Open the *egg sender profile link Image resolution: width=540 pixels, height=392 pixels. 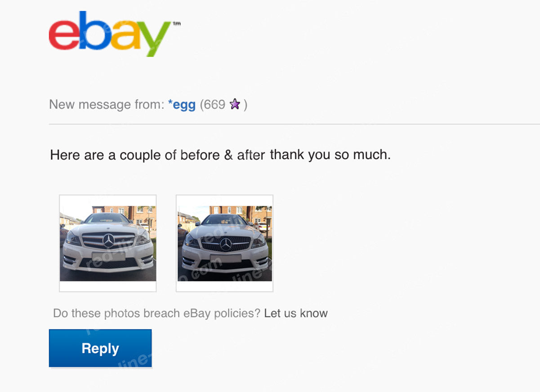coord(182,105)
